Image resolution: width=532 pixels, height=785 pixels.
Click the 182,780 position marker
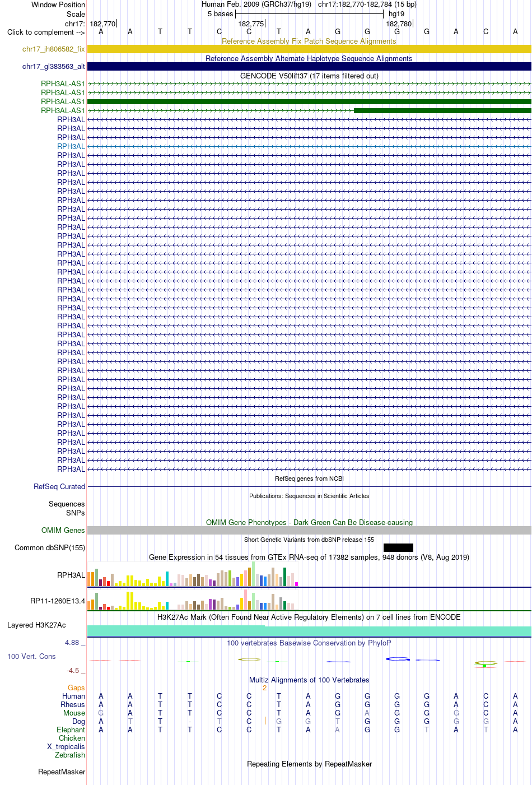pos(399,24)
